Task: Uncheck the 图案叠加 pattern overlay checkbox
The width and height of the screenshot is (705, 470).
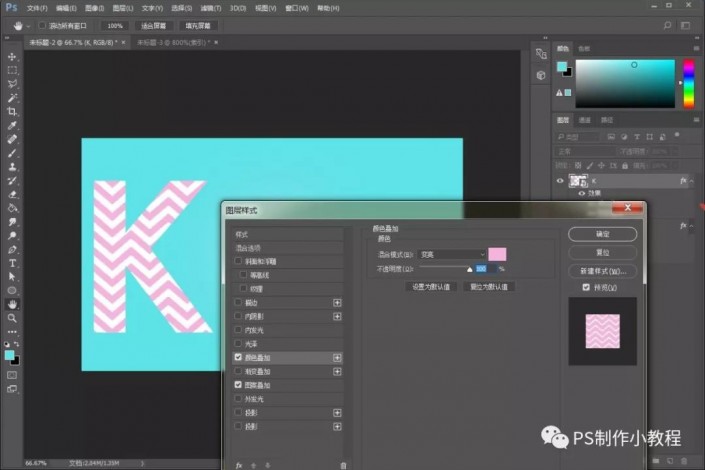Action: point(238,385)
